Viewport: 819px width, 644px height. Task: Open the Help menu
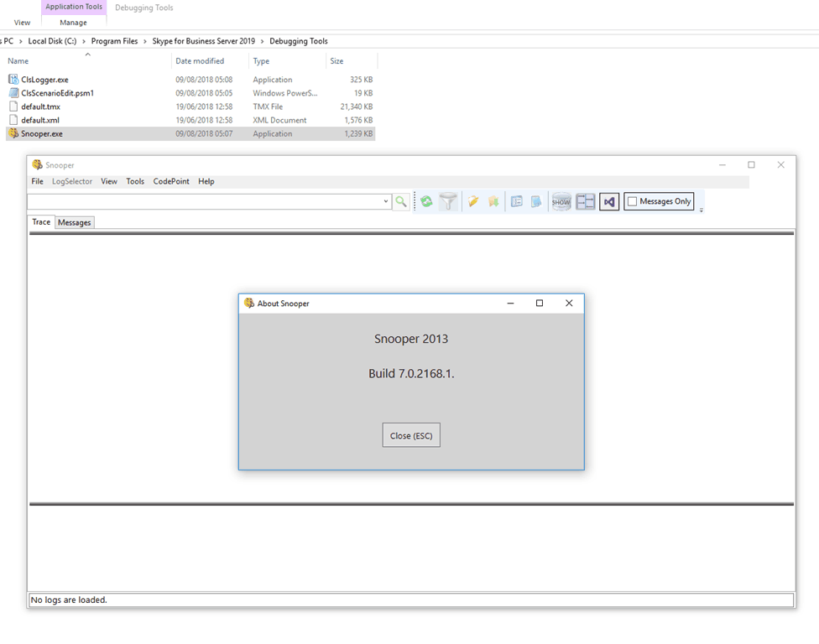point(206,181)
